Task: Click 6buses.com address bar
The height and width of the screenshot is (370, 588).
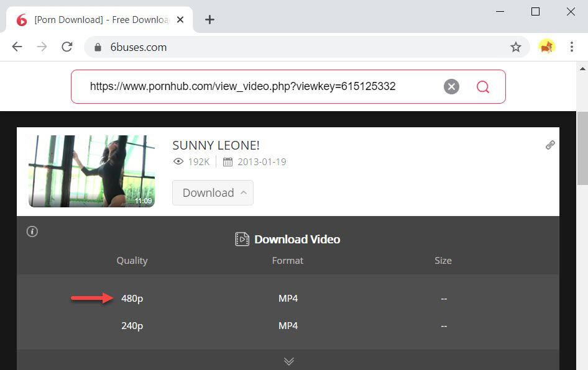Action: pos(307,47)
